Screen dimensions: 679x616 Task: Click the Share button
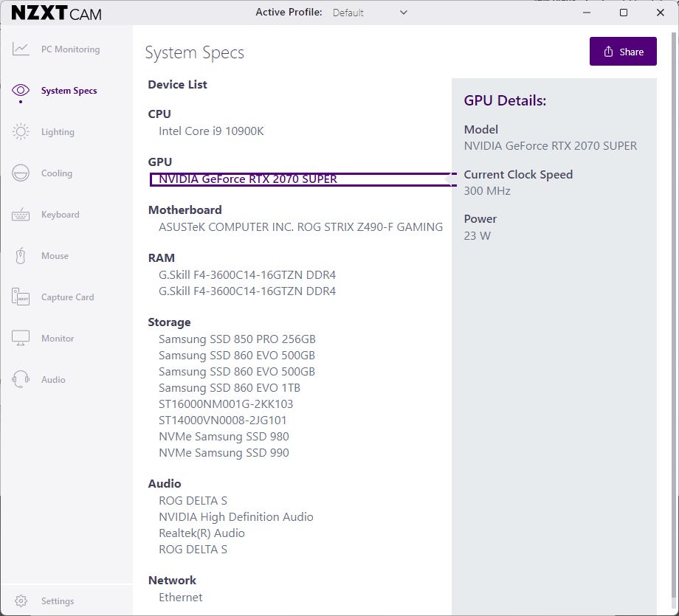[x=623, y=52]
